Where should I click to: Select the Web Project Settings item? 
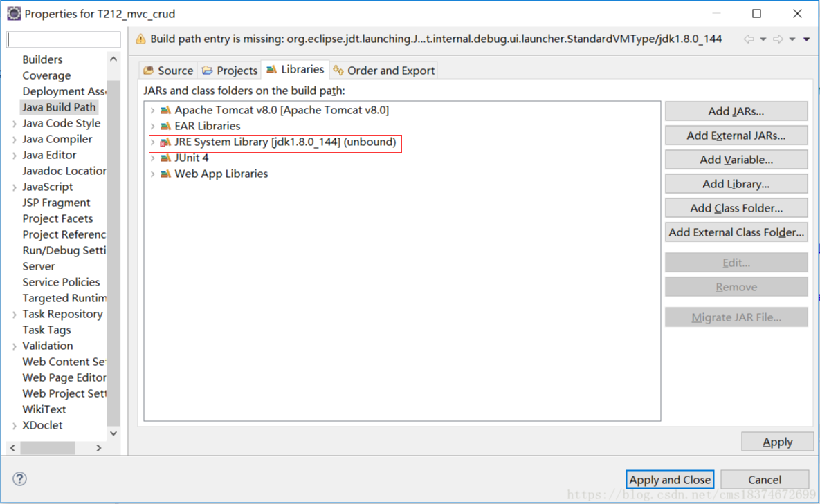tap(64, 394)
